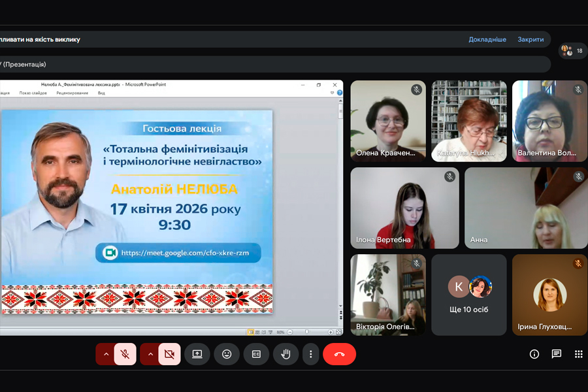
Task: Select Ілона Вертебна video tile
Action: [x=404, y=208]
